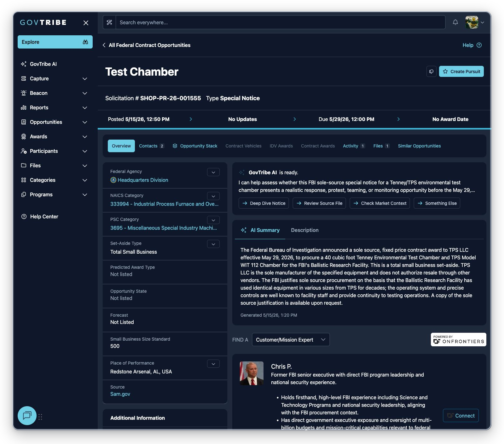504x444 pixels.
Task: Click Something Else button
Action: click(437, 203)
